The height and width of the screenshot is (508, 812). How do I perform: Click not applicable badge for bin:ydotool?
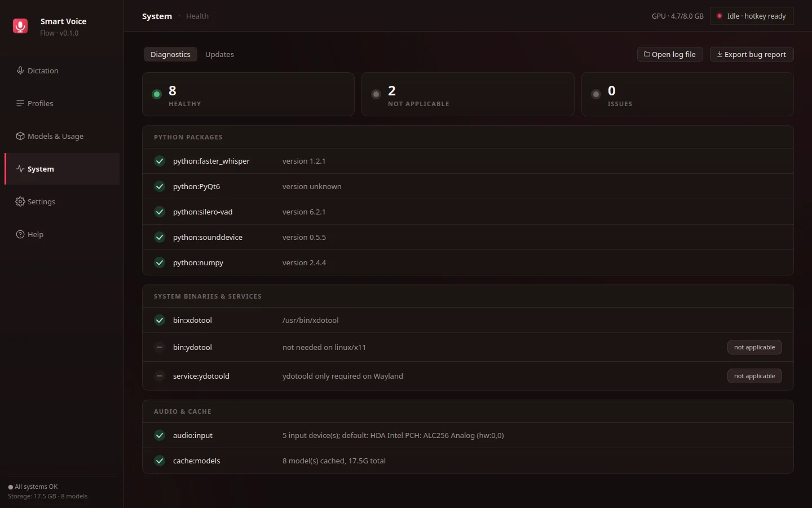[x=754, y=347]
